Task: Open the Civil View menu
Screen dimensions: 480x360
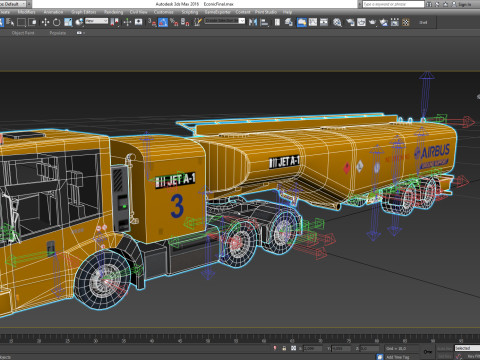Action: click(138, 12)
